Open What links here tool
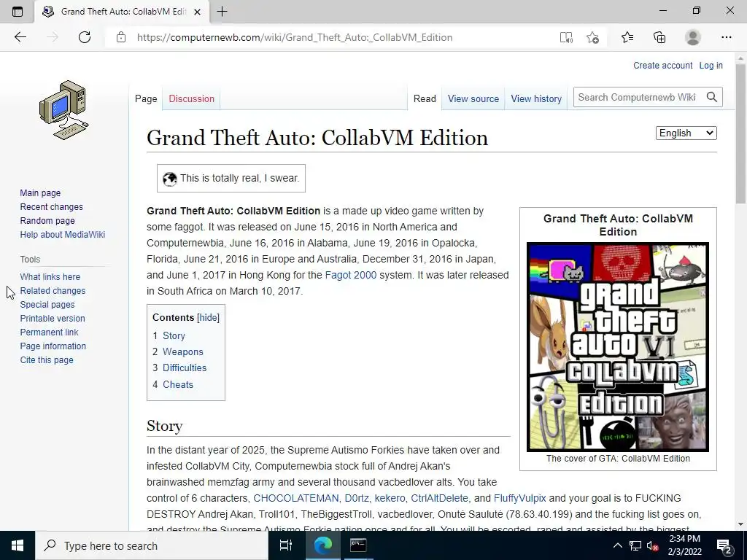The height and width of the screenshot is (560, 747). coord(50,276)
